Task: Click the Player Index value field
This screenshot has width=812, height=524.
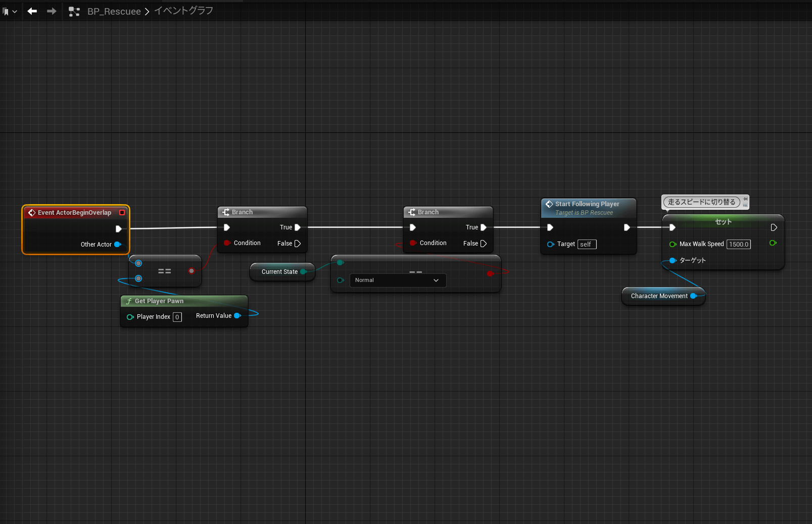Action: click(177, 317)
